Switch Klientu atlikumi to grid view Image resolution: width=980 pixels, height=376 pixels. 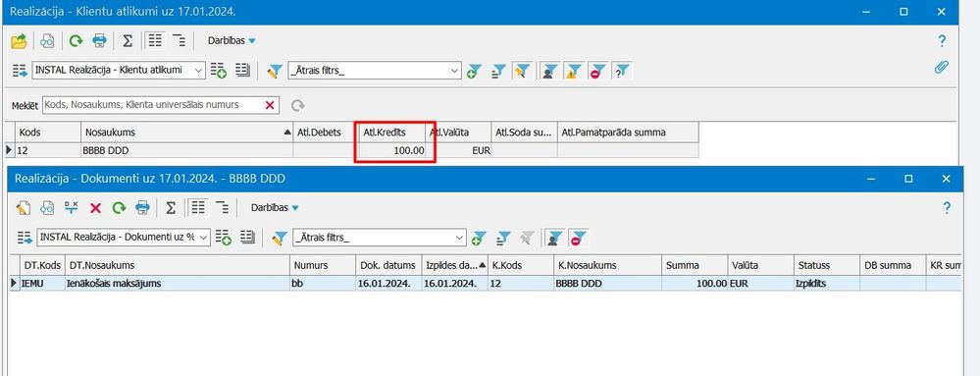click(x=154, y=41)
